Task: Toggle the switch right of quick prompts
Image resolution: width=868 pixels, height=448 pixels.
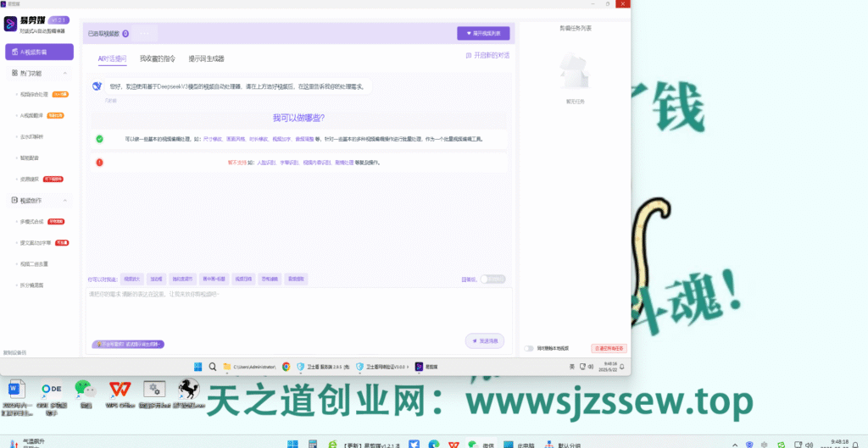Action: tap(492, 279)
